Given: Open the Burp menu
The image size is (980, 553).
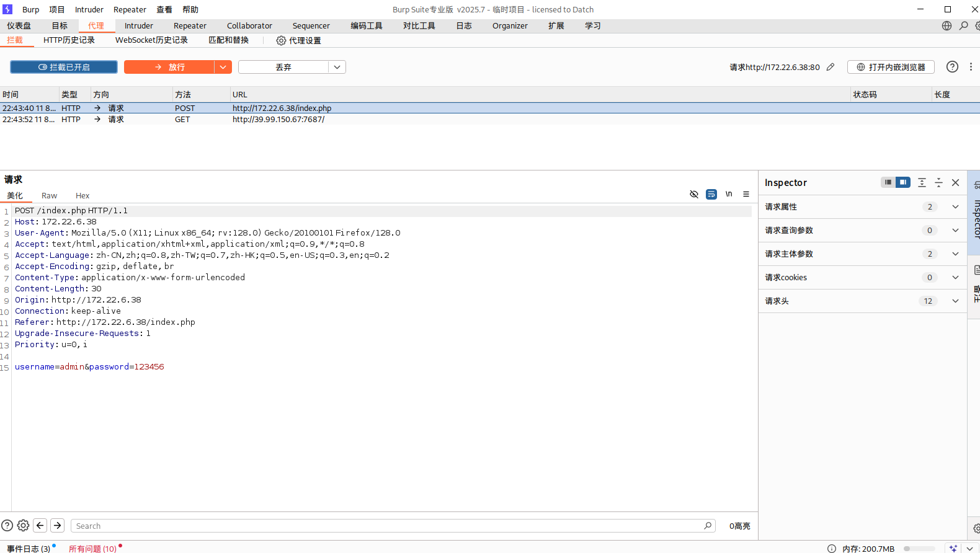Looking at the screenshot, I should 30,9.
